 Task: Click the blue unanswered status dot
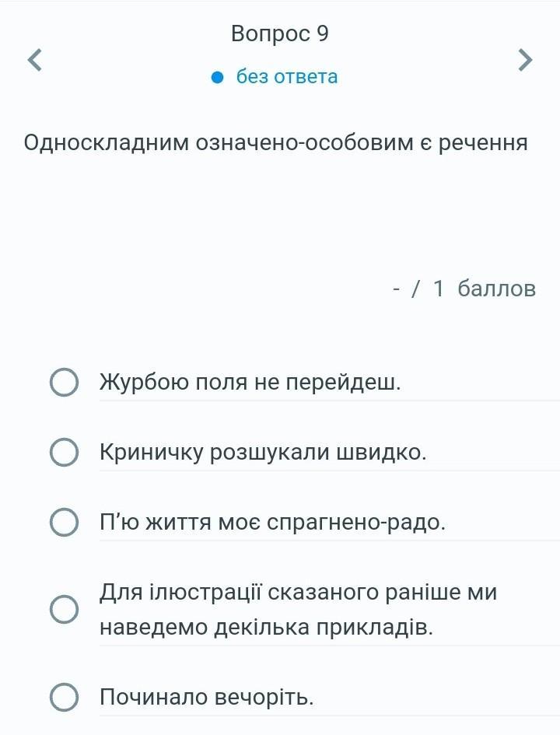218,77
